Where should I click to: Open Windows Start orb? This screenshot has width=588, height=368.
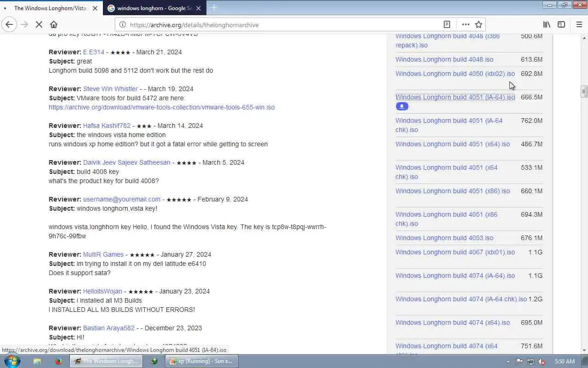point(11,361)
